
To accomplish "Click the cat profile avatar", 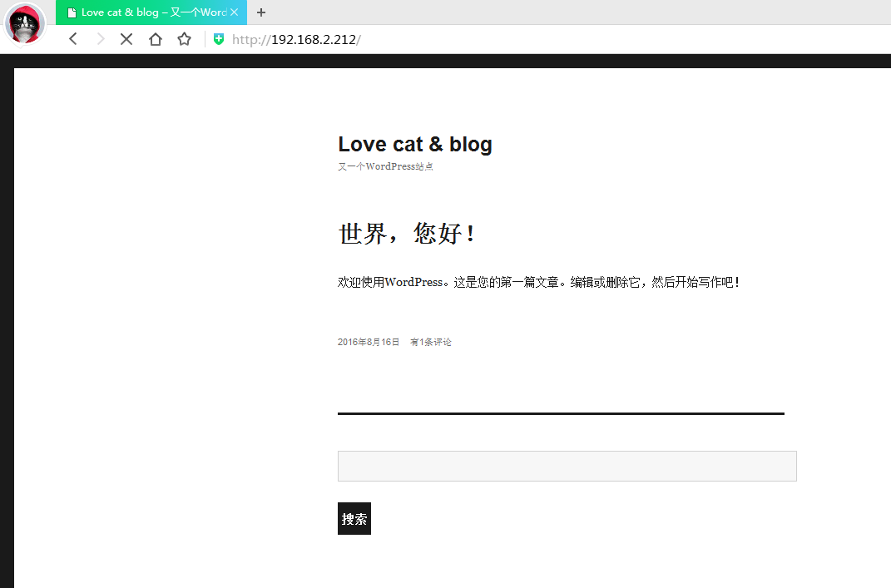I will 25,24.
